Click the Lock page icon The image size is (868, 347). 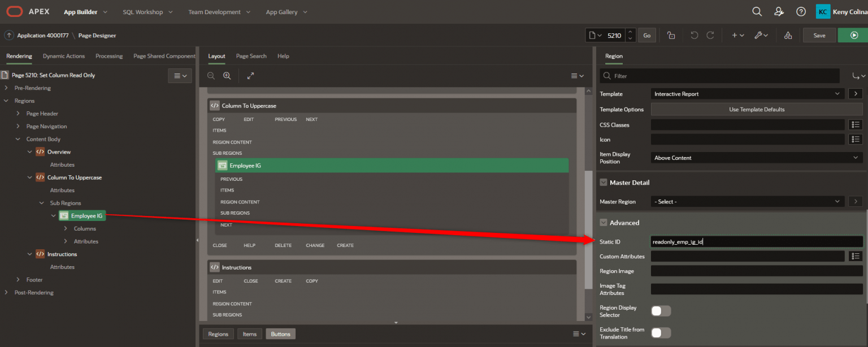click(671, 35)
